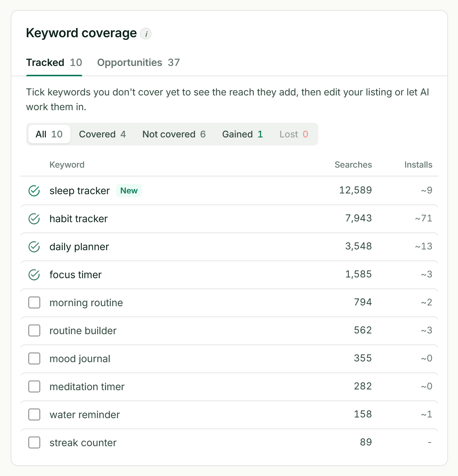Open the Keyword coverage info icon
This screenshot has width=458, height=476.
coord(146,34)
